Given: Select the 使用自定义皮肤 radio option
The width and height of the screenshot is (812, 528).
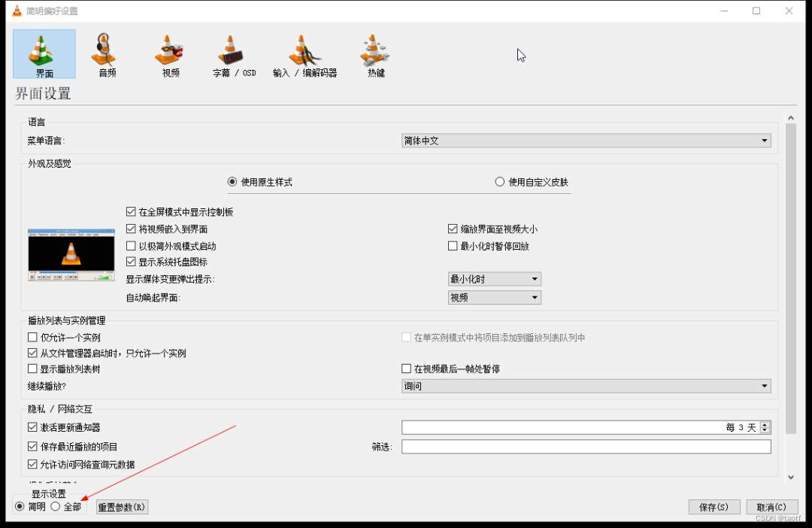Looking at the screenshot, I should pyautogui.click(x=500, y=181).
